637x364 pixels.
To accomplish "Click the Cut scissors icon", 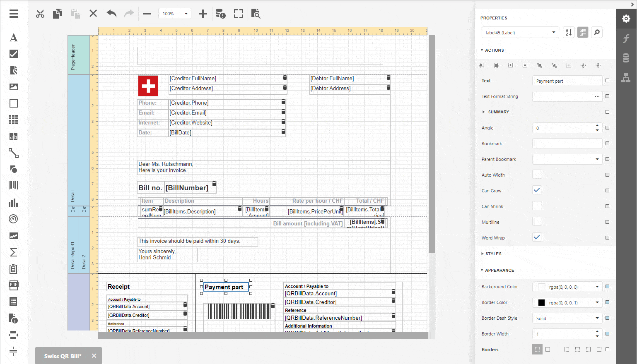I will click(x=40, y=14).
